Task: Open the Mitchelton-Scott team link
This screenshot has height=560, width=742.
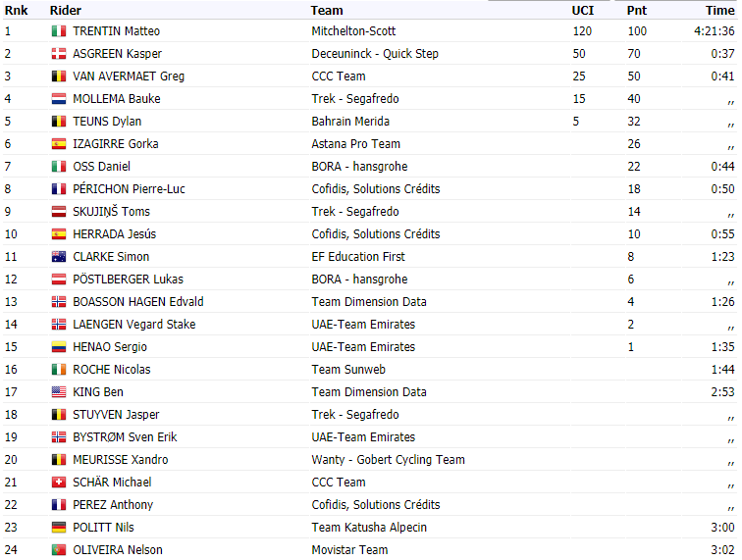Action: pos(353,31)
